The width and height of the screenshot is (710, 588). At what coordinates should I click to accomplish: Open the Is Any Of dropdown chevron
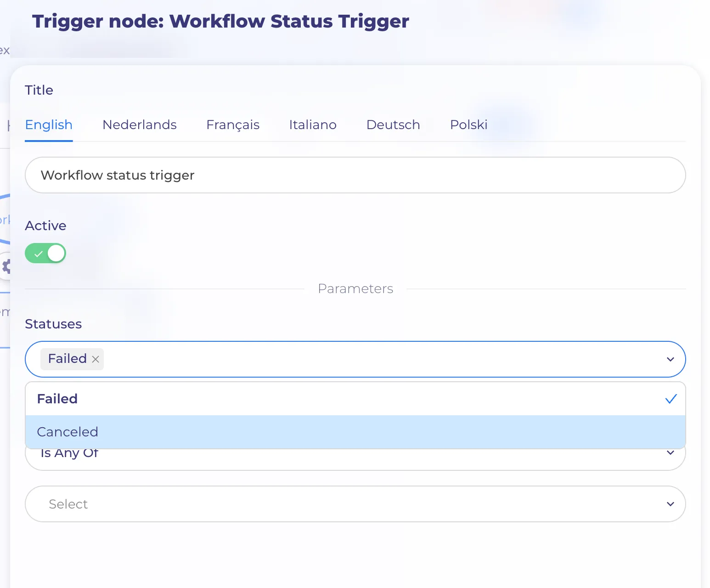[x=670, y=453]
